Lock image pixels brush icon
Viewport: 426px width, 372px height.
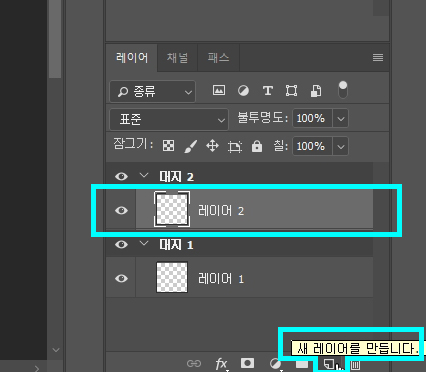coord(190,146)
